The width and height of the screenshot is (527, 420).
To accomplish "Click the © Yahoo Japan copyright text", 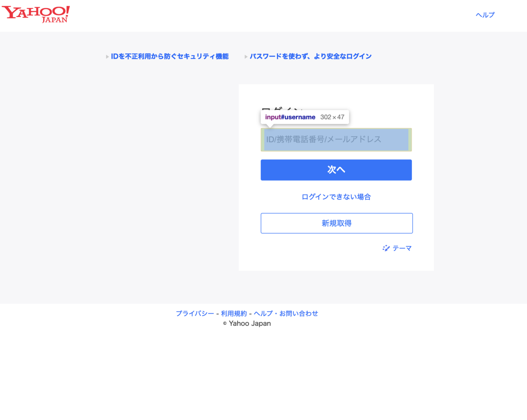I will coord(247,323).
